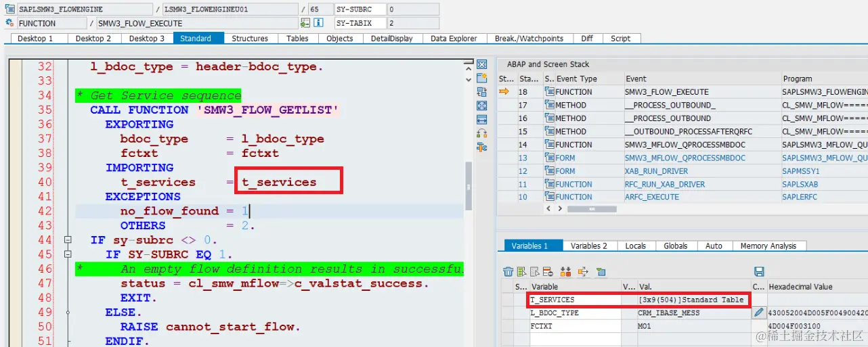The image size is (868, 347).
Task: Click the second variables toolbar icon after trash
Action: coord(521,272)
